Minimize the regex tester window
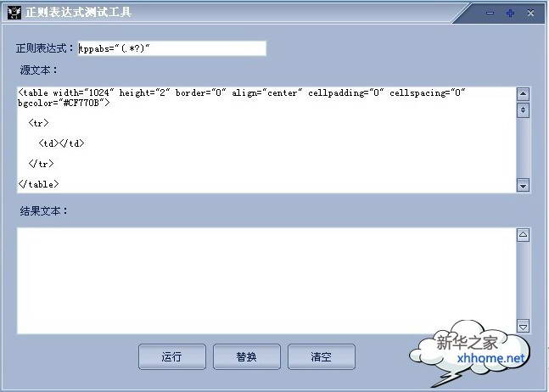This screenshot has width=549, height=392. coord(490,13)
